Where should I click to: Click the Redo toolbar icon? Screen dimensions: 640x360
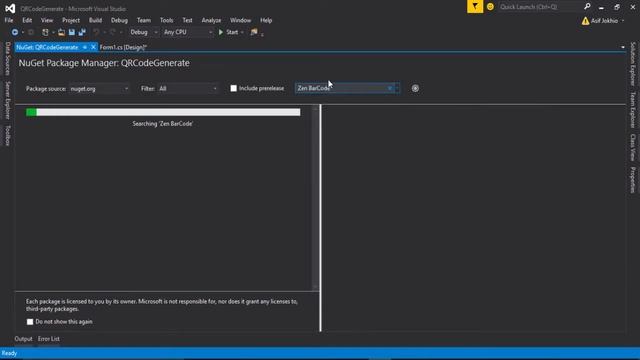click(113, 32)
